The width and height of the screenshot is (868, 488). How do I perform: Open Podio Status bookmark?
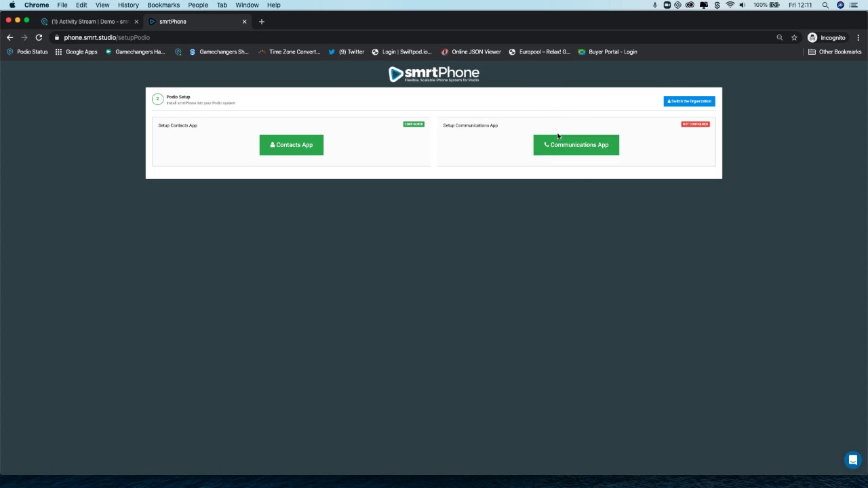click(27, 52)
